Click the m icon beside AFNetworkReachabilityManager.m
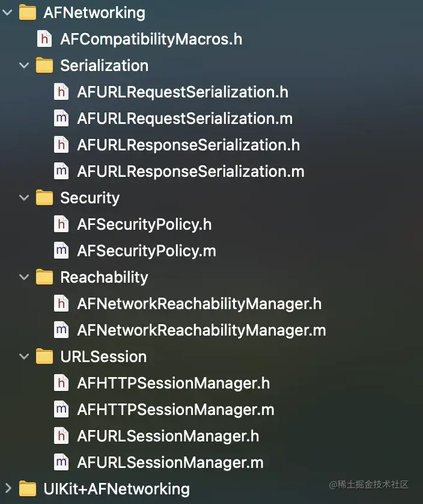Viewport: 423px width, 504px height. 61,330
